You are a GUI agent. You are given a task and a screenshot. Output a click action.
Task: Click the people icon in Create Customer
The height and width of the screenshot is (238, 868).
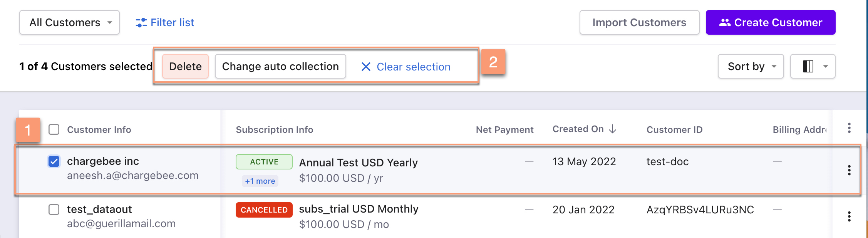click(725, 23)
